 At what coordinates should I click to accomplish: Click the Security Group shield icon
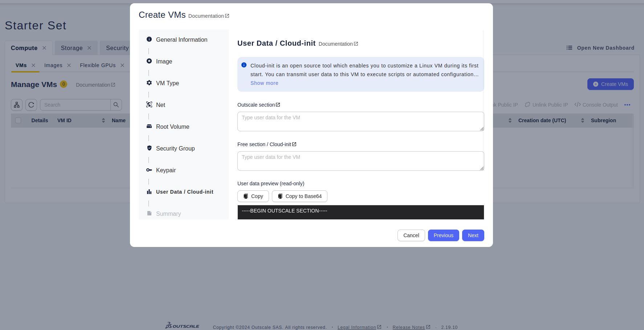point(149,148)
